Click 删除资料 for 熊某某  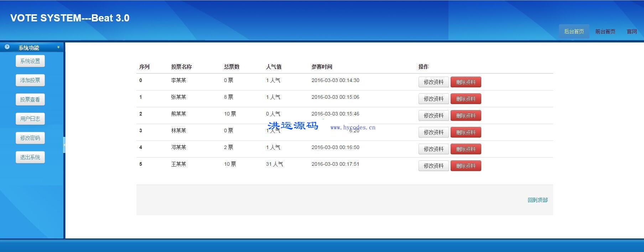pyautogui.click(x=466, y=115)
